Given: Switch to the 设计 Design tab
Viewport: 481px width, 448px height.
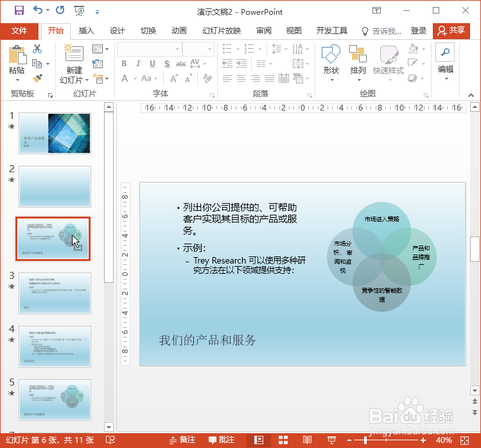Looking at the screenshot, I should pos(117,31).
